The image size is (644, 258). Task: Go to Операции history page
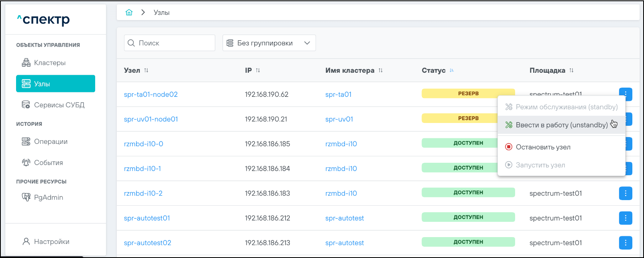click(51, 141)
